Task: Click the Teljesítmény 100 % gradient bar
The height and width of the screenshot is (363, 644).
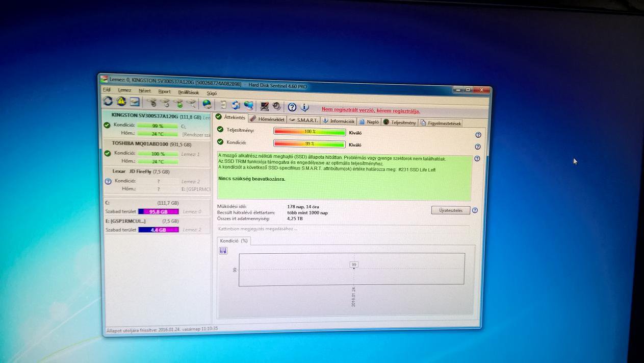Action: (x=309, y=132)
